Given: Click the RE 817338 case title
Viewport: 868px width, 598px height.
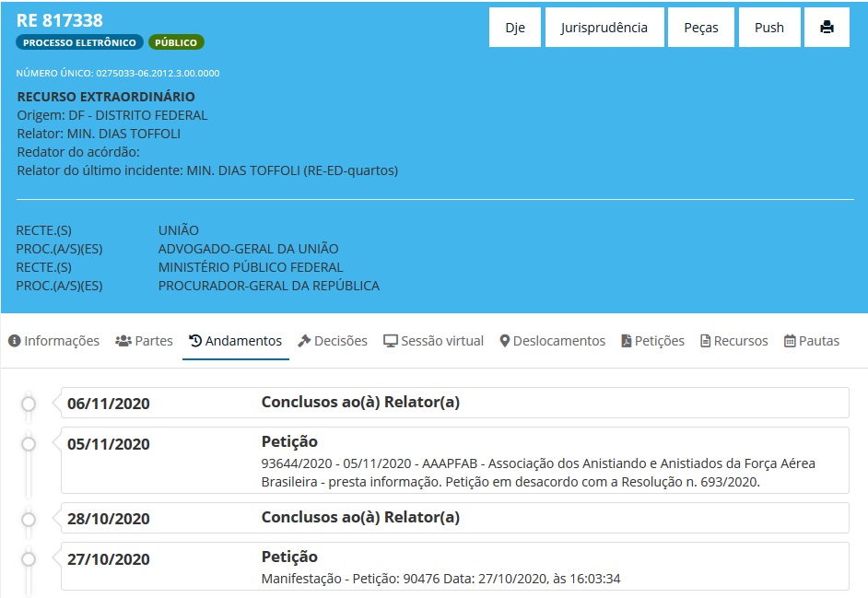Looking at the screenshot, I should coord(60,20).
